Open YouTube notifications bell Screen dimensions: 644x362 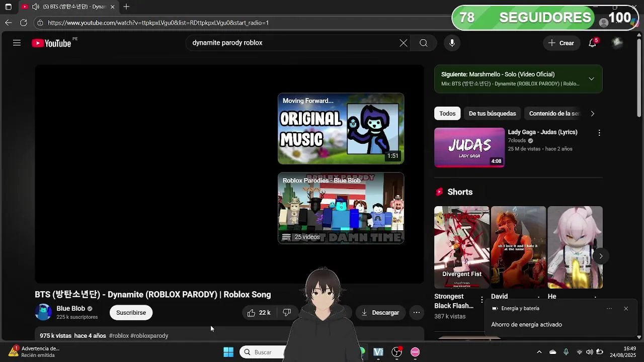click(593, 43)
